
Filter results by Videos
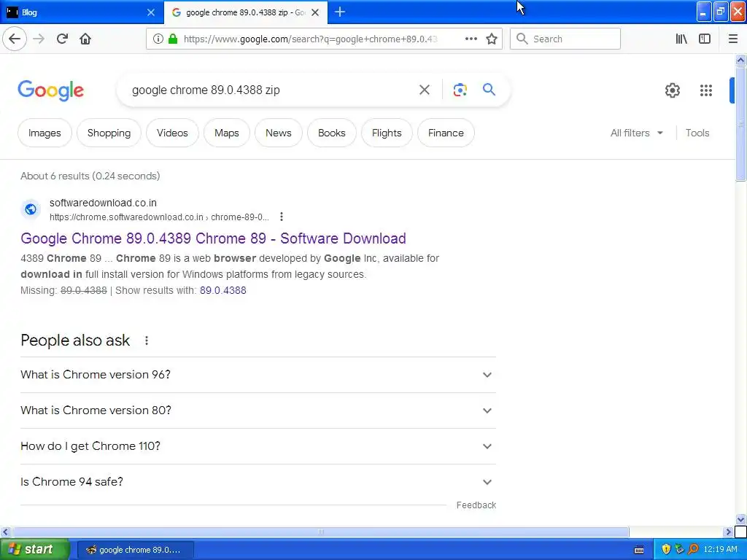pyautogui.click(x=172, y=133)
